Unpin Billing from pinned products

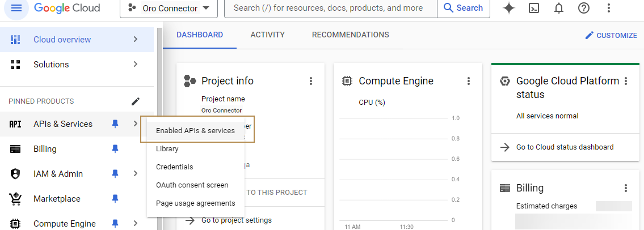point(115,149)
